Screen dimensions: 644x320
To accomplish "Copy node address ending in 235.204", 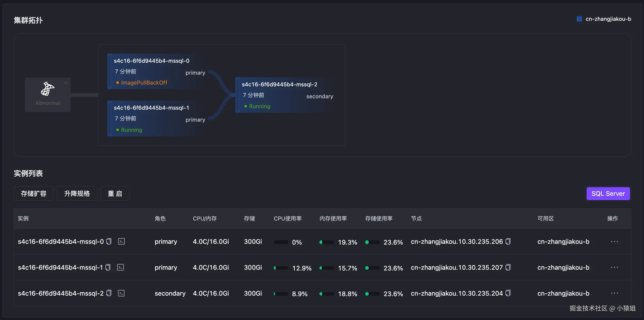I will tap(508, 293).
